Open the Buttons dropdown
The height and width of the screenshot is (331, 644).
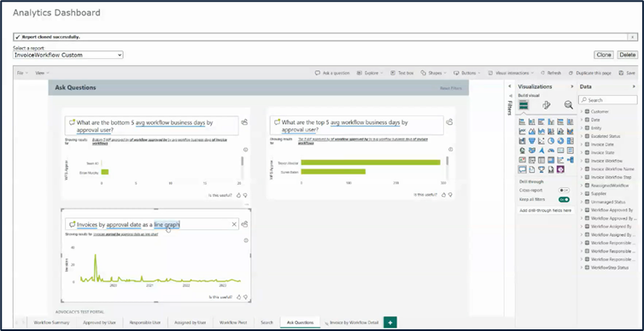pyautogui.click(x=467, y=73)
